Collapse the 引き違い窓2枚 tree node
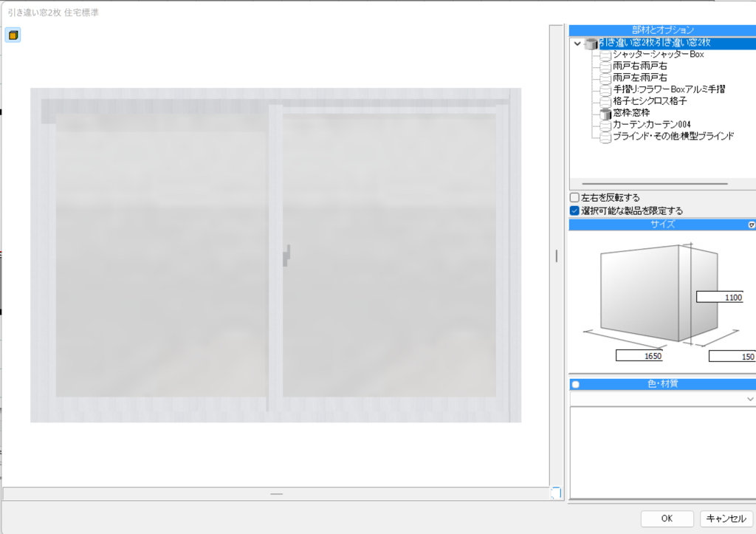This screenshot has height=534, width=756. pyautogui.click(x=577, y=44)
